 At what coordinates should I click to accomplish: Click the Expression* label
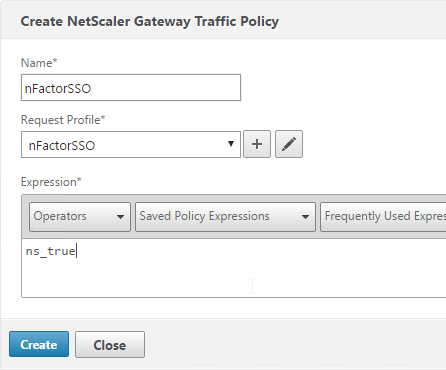click(x=51, y=182)
